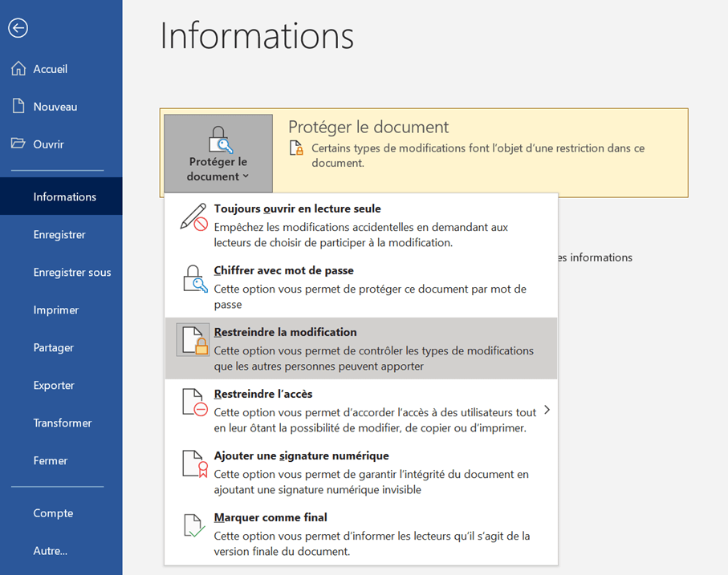Select Toujours ouvrir en lecture seule
Viewport: 728px width, 575px height.
click(x=361, y=225)
